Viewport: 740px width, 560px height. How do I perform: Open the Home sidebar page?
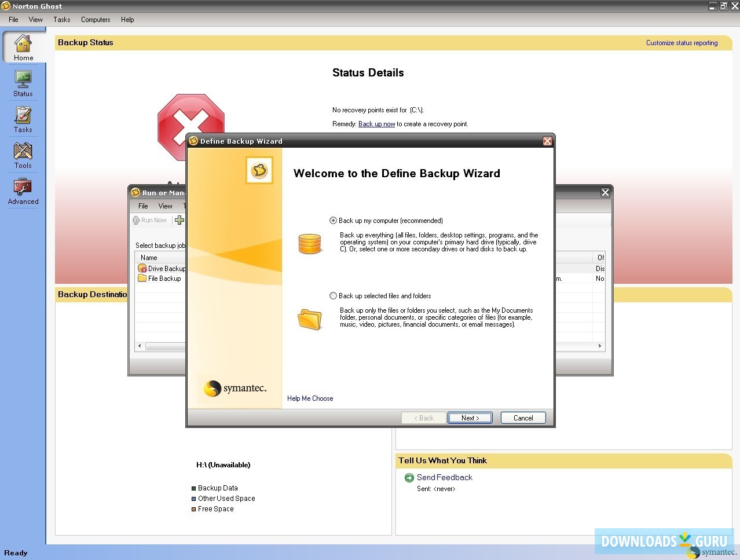coord(23,47)
